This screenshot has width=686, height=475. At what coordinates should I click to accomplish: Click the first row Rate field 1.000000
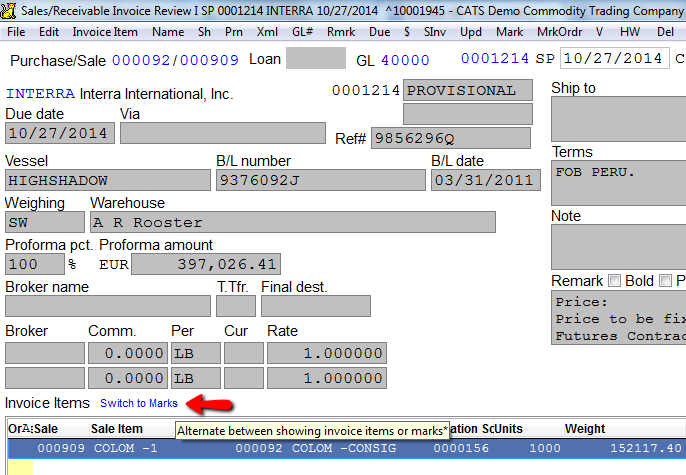pos(327,353)
